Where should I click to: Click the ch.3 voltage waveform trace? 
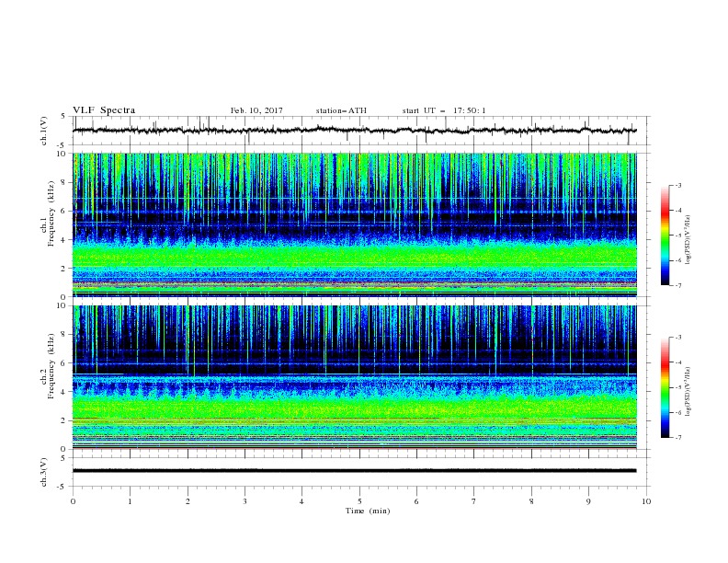(354, 471)
